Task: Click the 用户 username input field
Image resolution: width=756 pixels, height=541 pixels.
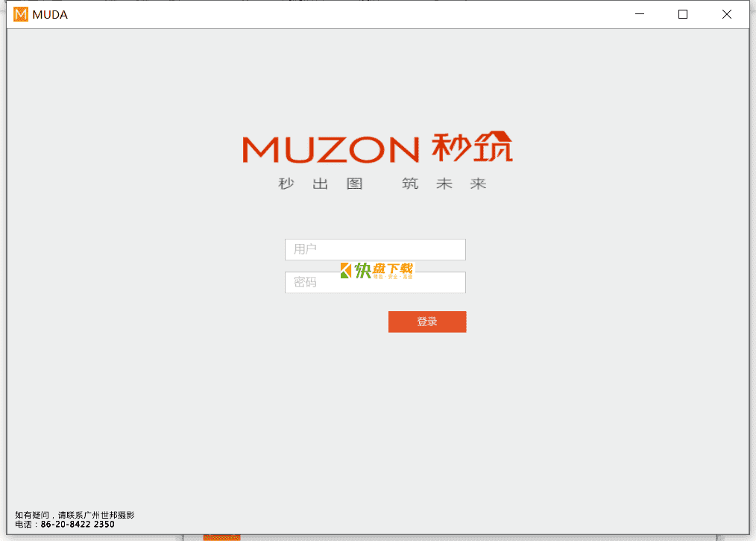Action: click(375, 249)
